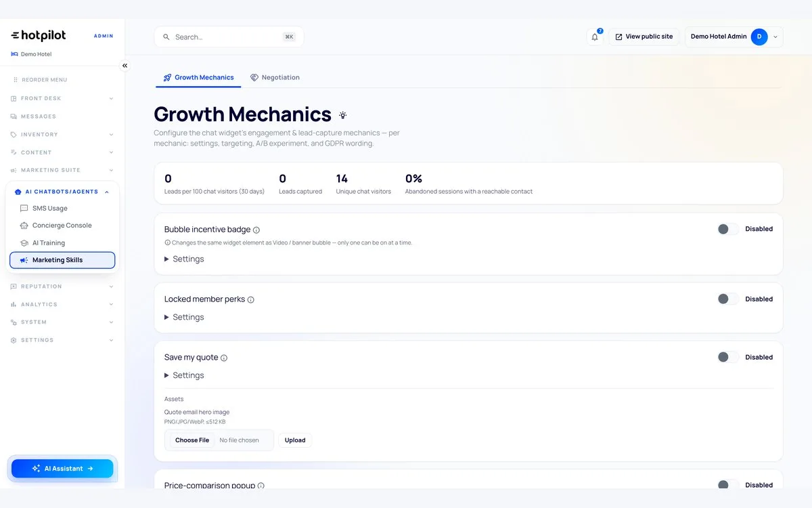The image size is (812, 508).
Task: Click the lightbulb icon beside Growth Mechanics
Action: 343,115
